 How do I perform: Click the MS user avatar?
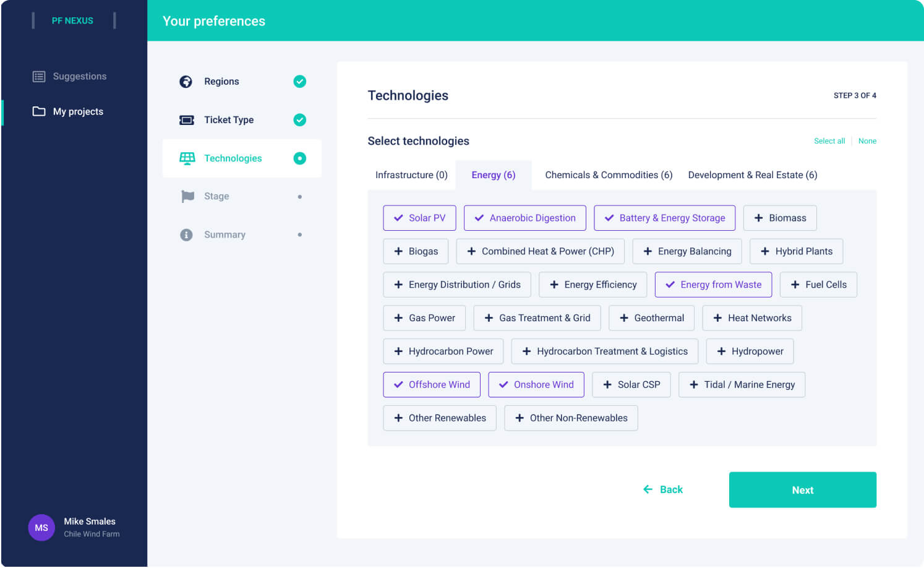click(x=41, y=528)
